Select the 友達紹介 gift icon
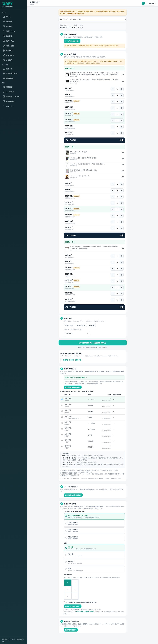 point(4,60)
